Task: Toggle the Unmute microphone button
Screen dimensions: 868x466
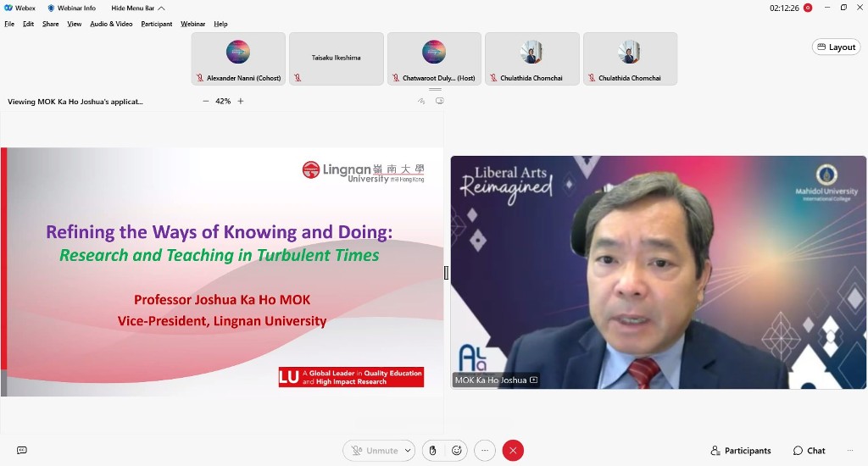Action: click(374, 451)
